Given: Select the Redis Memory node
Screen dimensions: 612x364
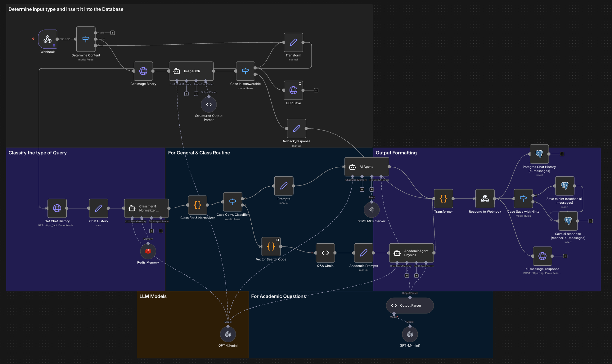Looking at the screenshot, I should 148,251.
